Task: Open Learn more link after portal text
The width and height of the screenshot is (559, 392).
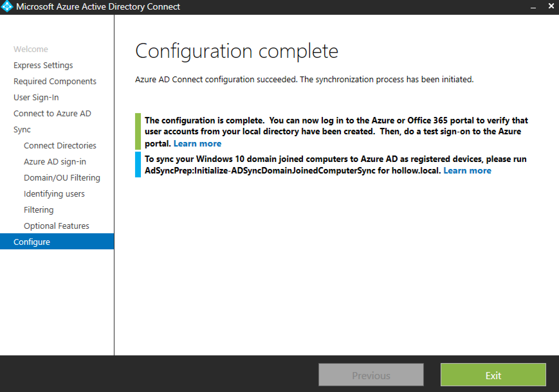Action: point(197,144)
